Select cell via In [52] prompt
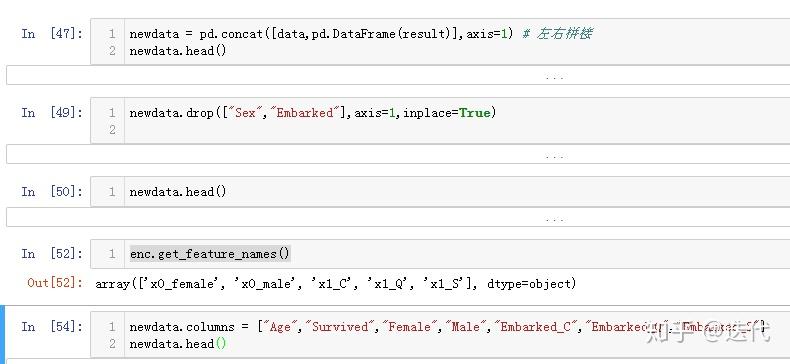The height and width of the screenshot is (364, 790). pyautogui.click(x=52, y=254)
